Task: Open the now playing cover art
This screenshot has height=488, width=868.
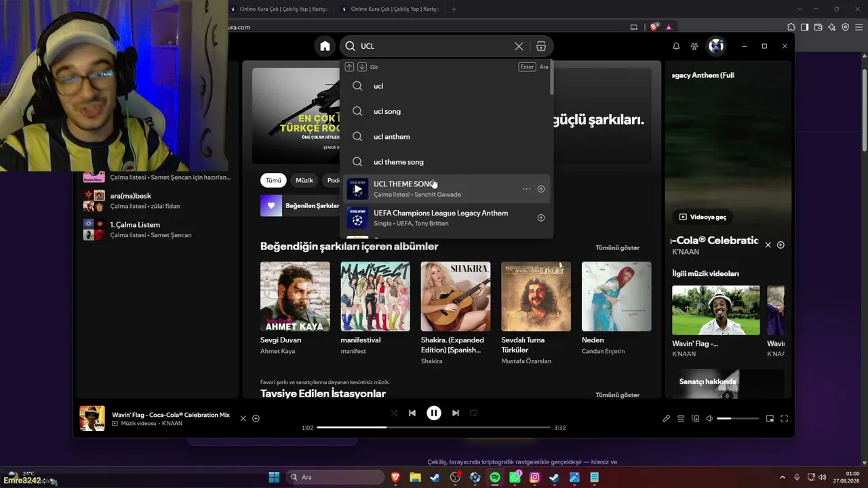Action: pyautogui.click(x=92, y=418)
